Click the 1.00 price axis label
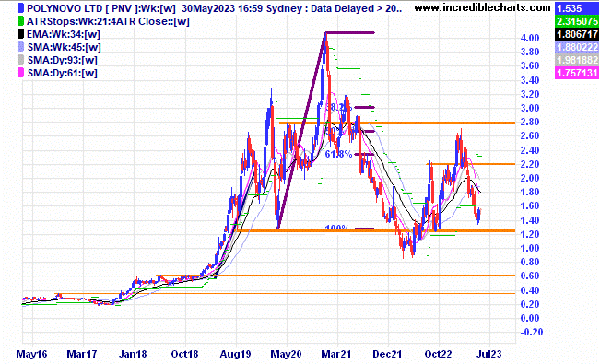Image resolution: width=600 pixels, height=364 pixels. coord(530,248)
